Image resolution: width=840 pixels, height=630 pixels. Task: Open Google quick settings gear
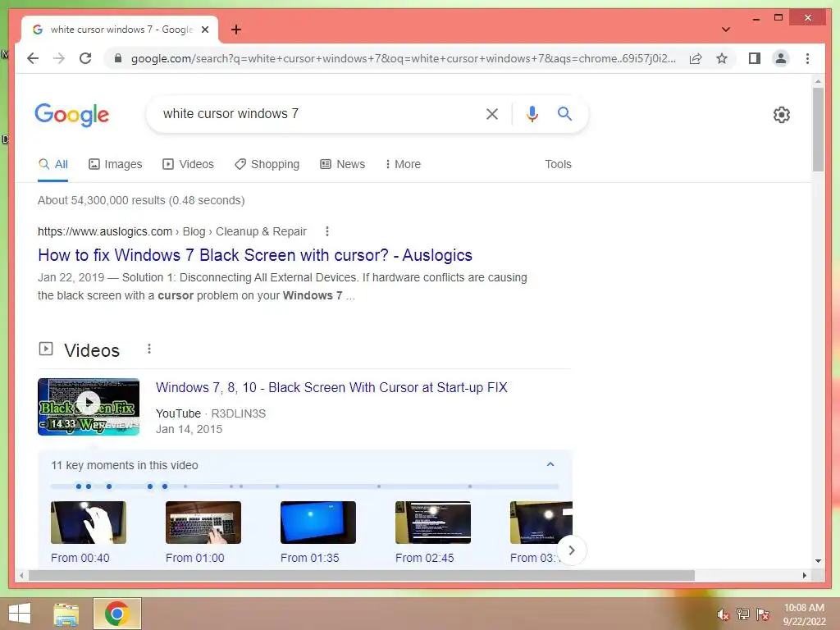781,115
